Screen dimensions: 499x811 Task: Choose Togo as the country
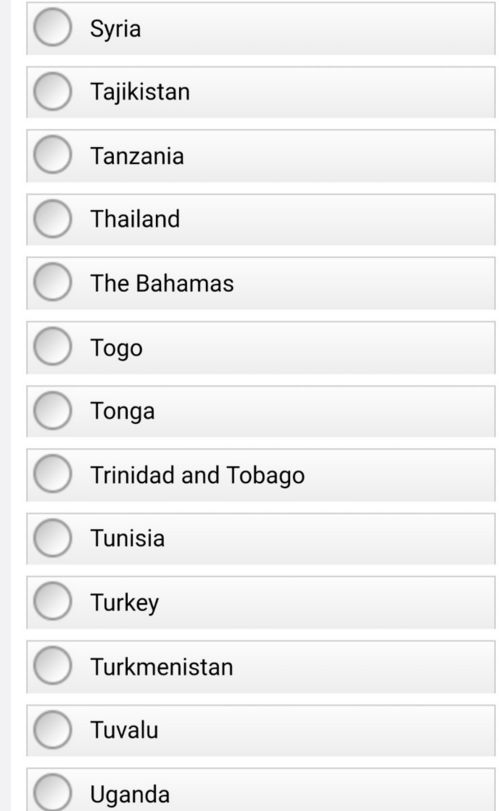52,346
